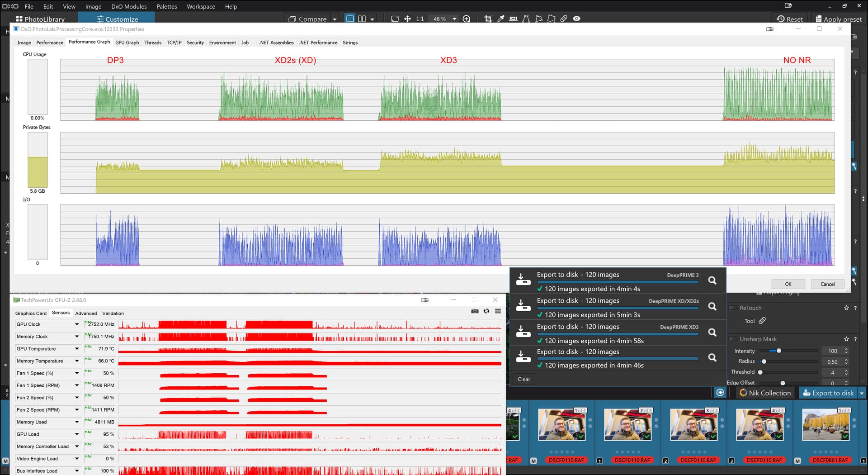This screenshot has height=475, width=868.
Task: Open the DxO Modules menu
Action: tap(129, 6)
